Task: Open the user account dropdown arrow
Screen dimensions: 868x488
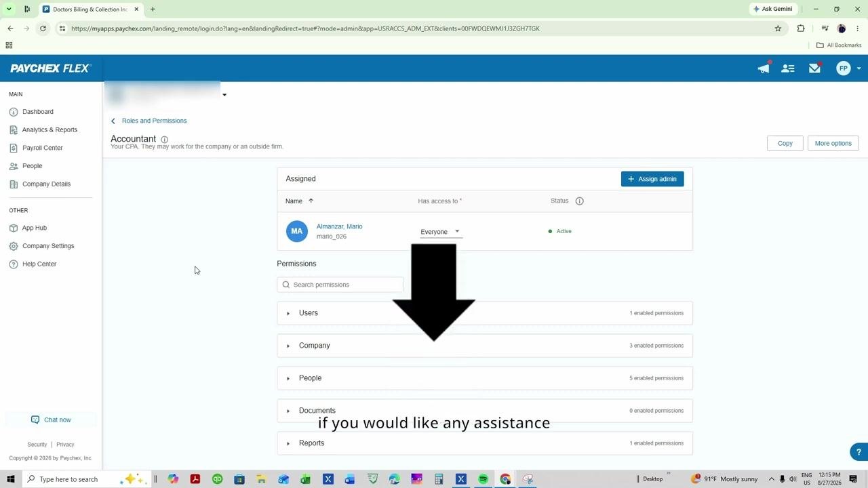Action: pos(859,68)
